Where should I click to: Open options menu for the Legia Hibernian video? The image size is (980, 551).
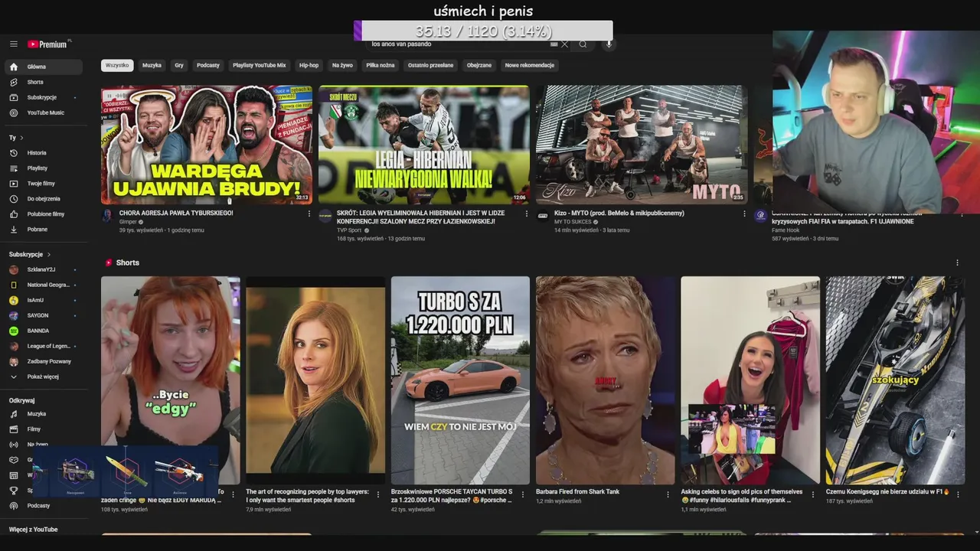527,214
